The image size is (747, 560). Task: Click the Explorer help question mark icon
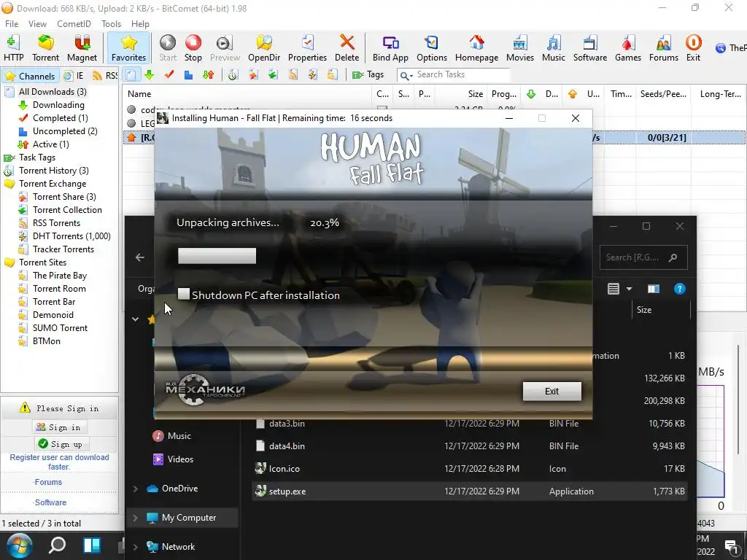point(679,289)
